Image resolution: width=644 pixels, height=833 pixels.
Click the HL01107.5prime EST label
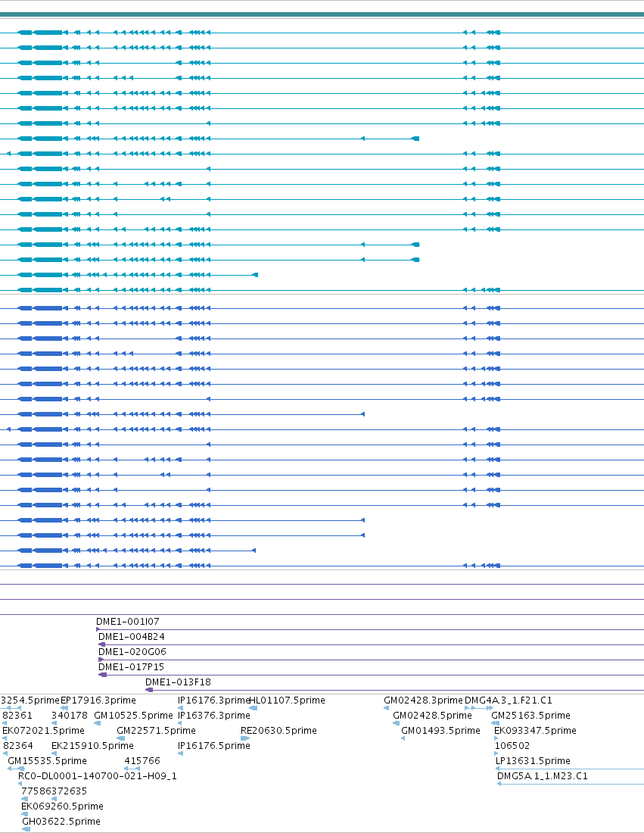pos(288,700)
